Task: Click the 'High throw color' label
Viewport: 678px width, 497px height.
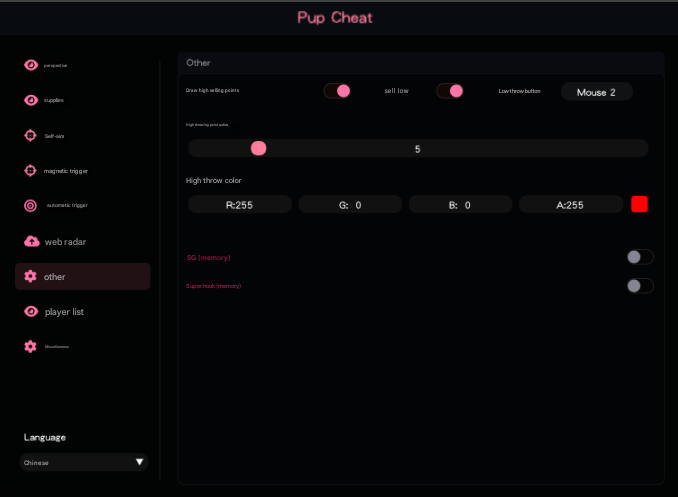Action: coord(214,180)
